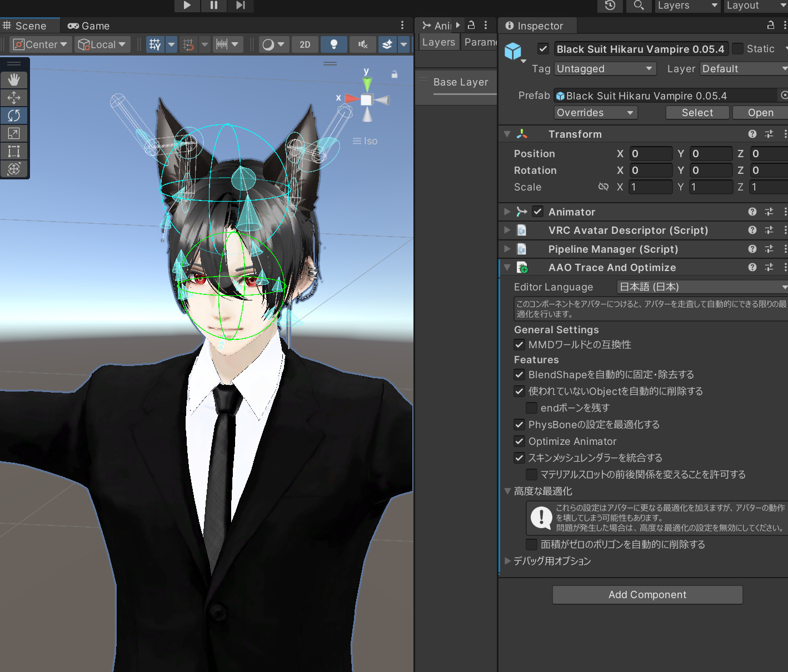Viewport: 788px width, 672px height.
Task: Toggle scene lighting in the Scene view
Action: [334, 44]
